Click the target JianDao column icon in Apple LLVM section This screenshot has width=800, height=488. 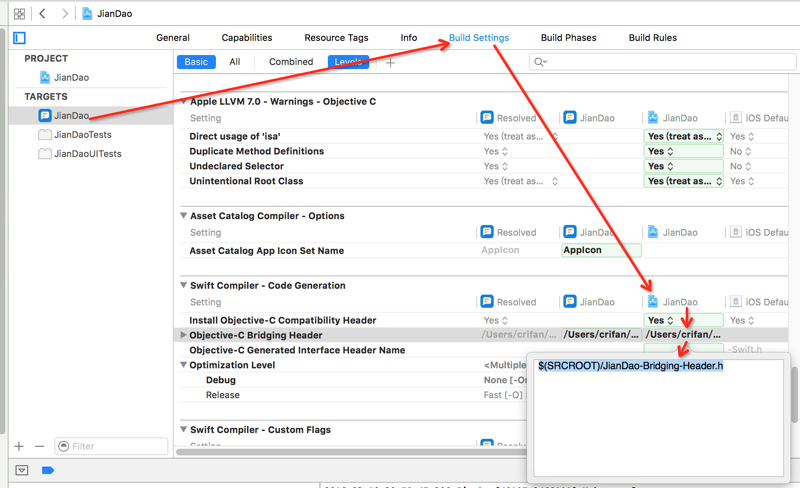click(570, 117)
